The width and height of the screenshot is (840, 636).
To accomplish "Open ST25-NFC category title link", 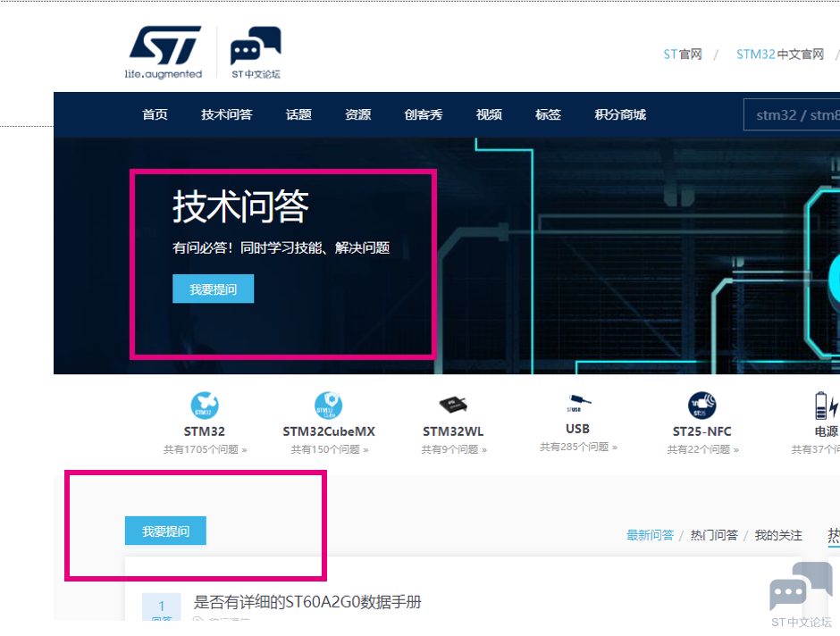I will [701, 431].
